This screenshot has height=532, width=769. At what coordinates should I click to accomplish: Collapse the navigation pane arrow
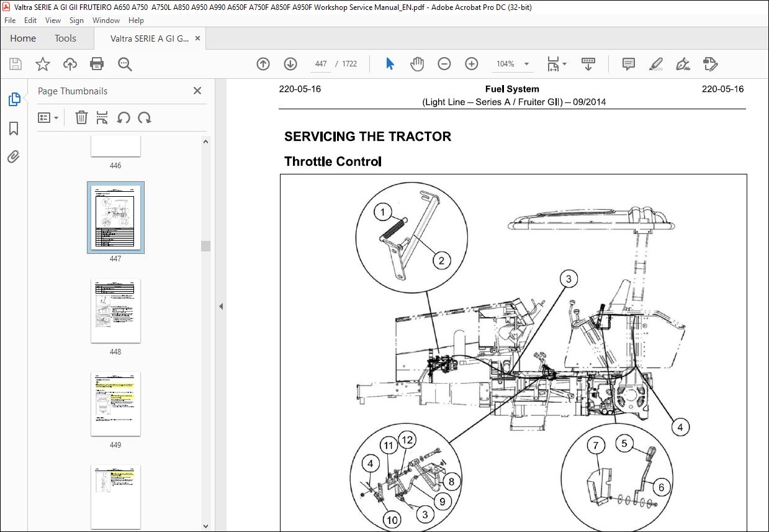pyautogui.click(x=221, y=306)
